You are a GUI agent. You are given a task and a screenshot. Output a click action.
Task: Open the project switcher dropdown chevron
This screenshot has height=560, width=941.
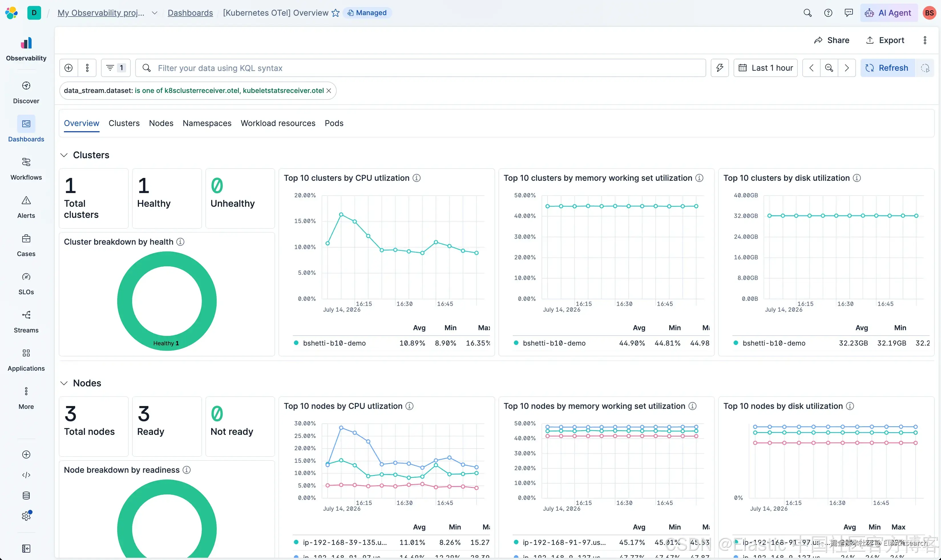click(154, 13)
